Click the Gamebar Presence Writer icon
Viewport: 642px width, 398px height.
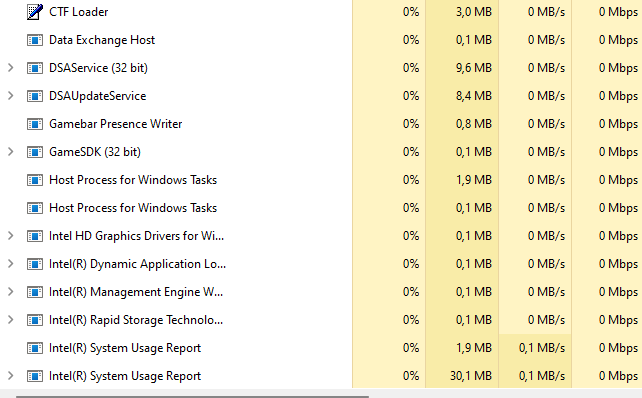pyautogui.click(x=35, y=124)
